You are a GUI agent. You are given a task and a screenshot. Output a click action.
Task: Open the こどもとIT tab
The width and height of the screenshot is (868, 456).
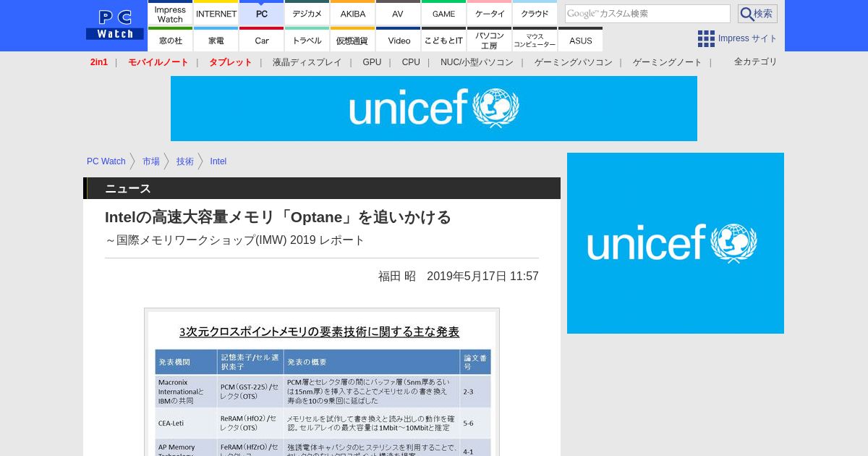tap(443, 39)
